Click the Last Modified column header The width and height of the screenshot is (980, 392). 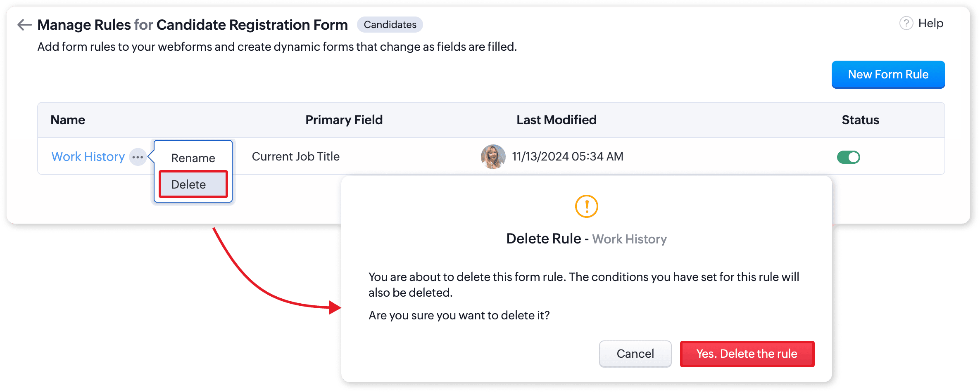(556, 120)
